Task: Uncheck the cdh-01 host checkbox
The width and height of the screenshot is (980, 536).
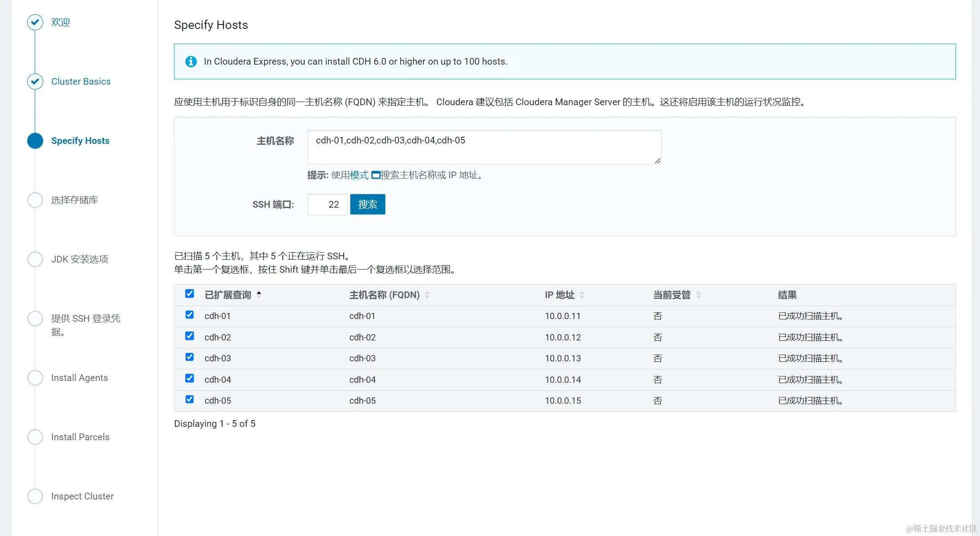Action: (190, 315)
